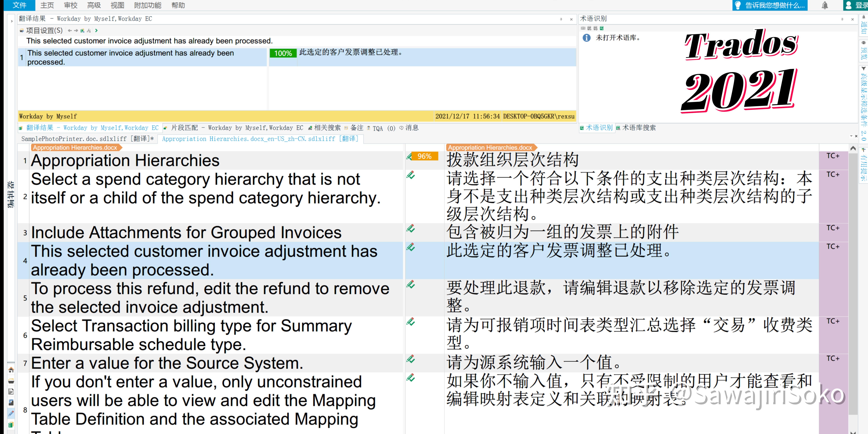Click the green A-Z termbase icon
868x434 pixels.
(x=602, y=28)
